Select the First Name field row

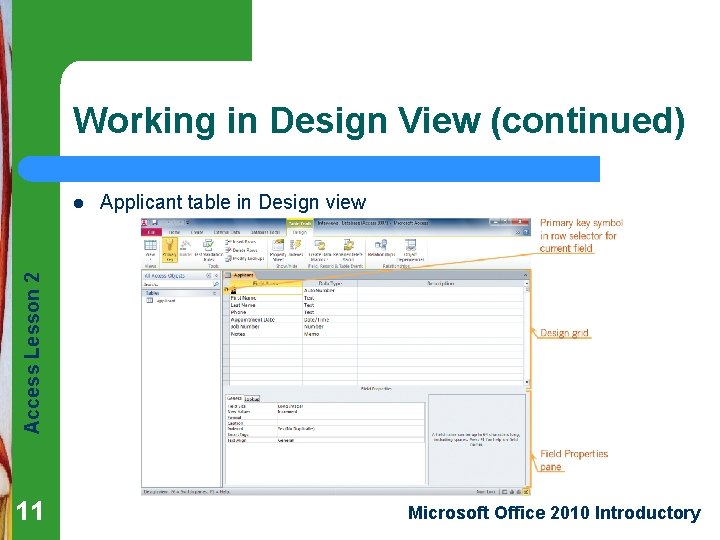[x=266, y=298]
